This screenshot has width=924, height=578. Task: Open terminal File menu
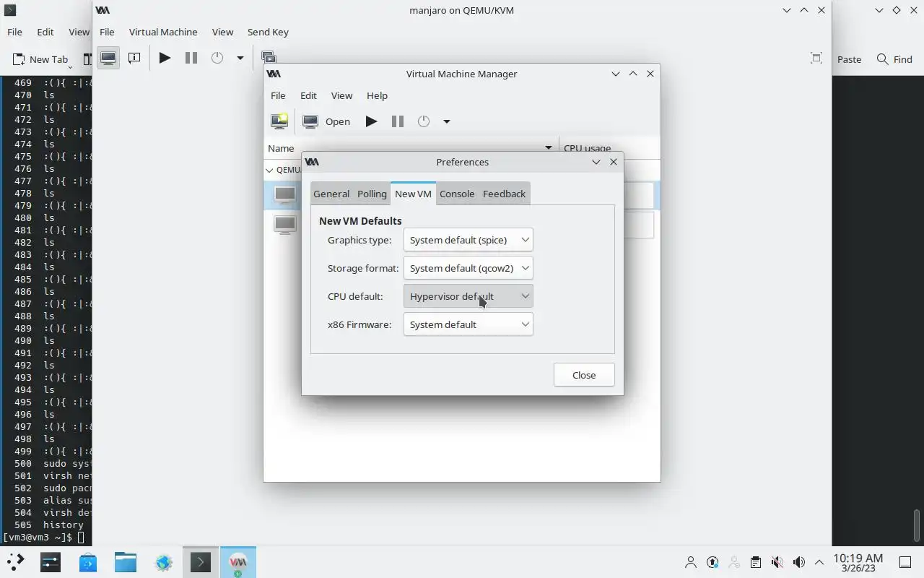14,32
